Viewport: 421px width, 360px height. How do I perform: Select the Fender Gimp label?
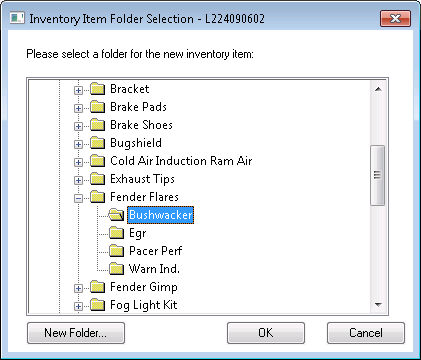(144, 287)
